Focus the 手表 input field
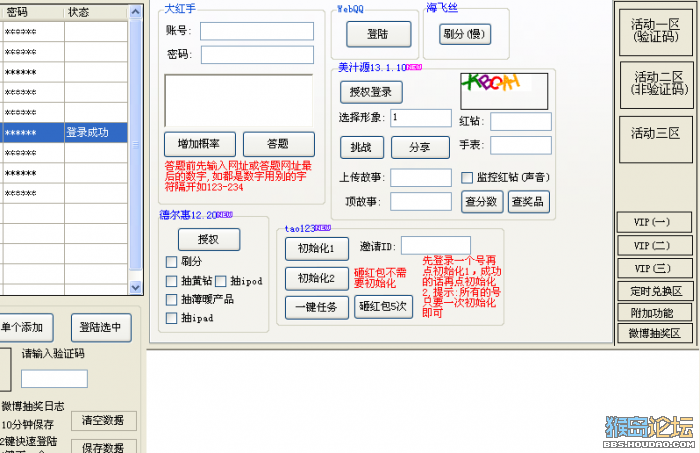700x453 pixels. click(x=521, y=145)
